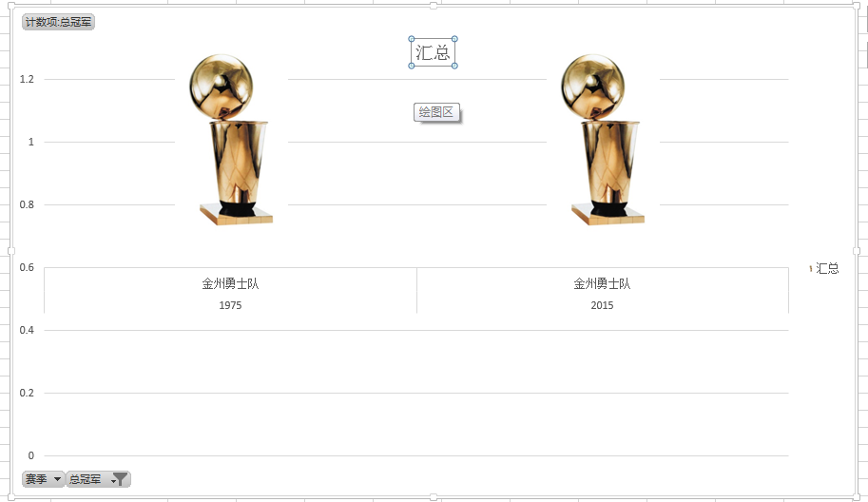The image size is (868, 502).
Task: Select the 汇总 legend entry
Action: [827, 268]
